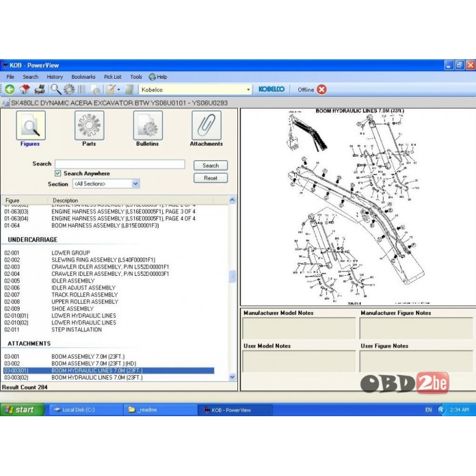Select row 01-064 BOOM HARNESS ASSEMBLY
This screenshot has width=476, height=476.
tap(109, 226)
